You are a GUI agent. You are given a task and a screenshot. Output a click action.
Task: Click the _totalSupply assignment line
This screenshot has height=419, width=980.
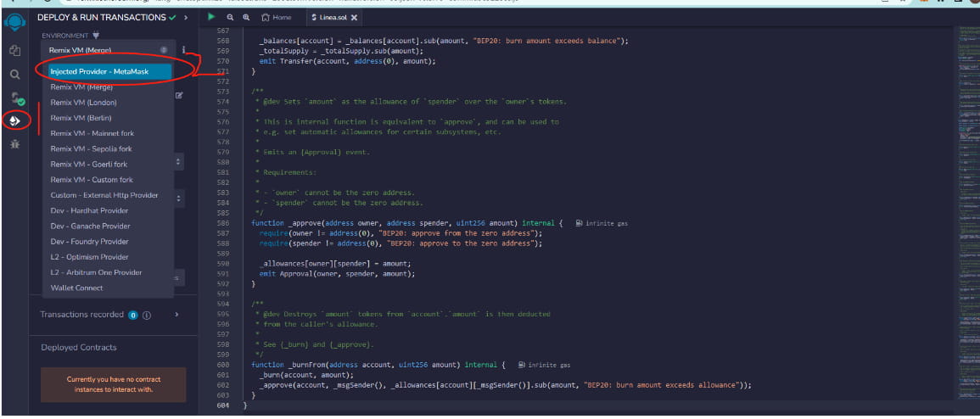point(341,51)
